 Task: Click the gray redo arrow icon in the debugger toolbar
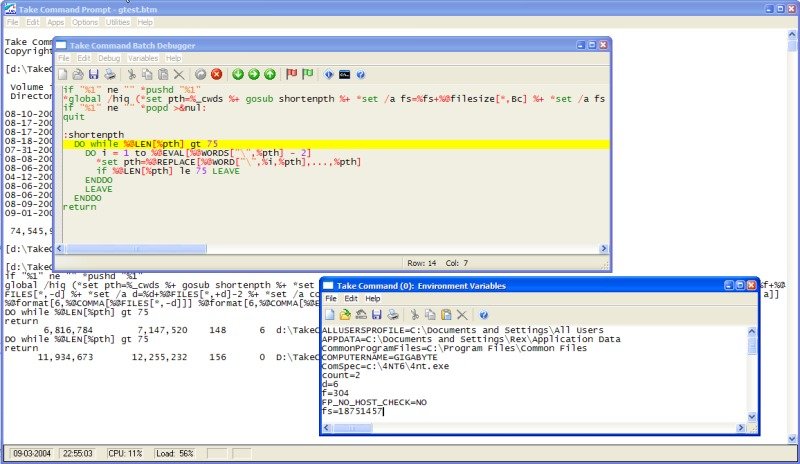[201, 75]
